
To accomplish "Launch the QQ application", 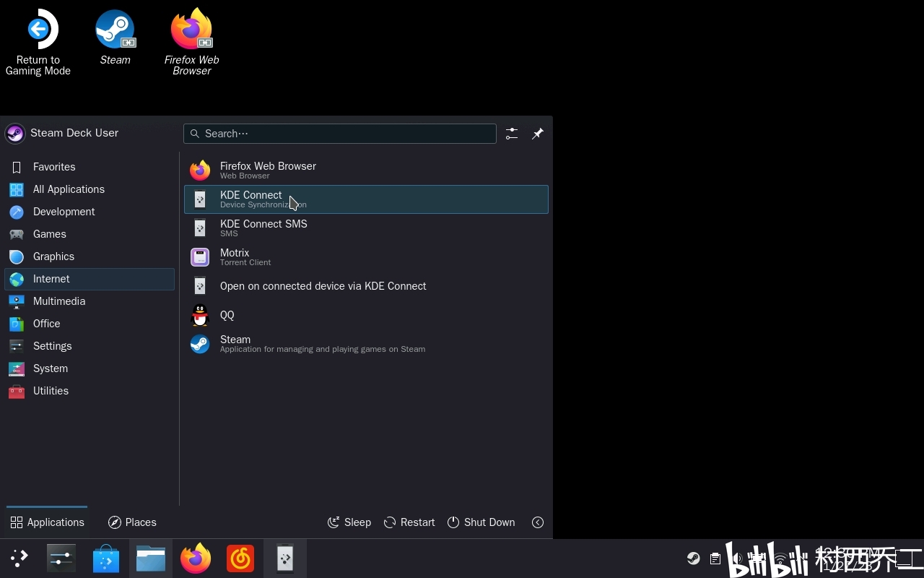I will click(x=366, y=315).
